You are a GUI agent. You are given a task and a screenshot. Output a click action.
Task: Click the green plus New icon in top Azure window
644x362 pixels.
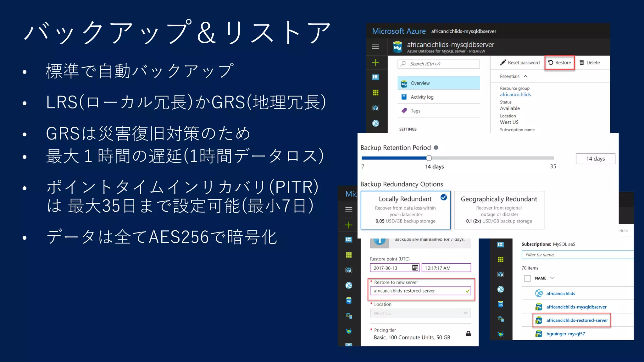pyautogui.click(x=375, y=63)
